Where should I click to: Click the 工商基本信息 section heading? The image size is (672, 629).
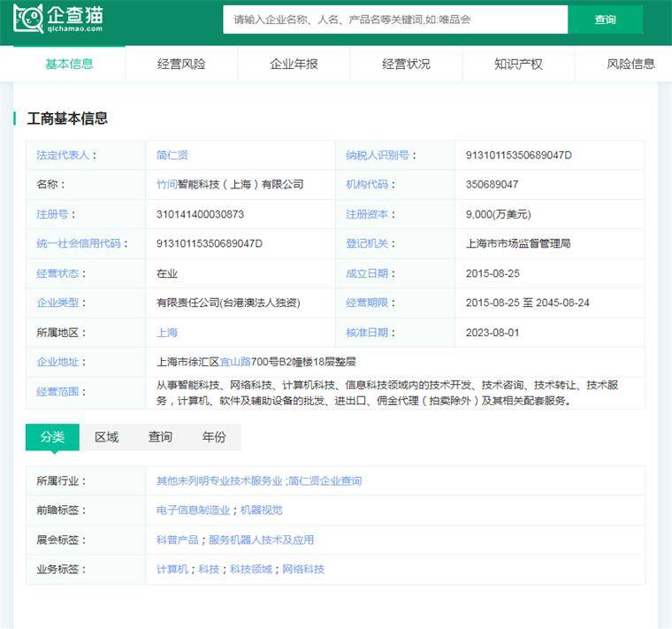click(x=67, y=119)
